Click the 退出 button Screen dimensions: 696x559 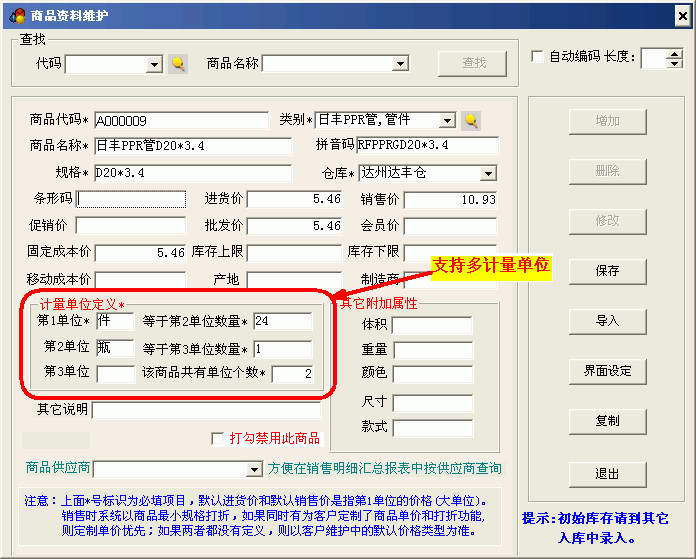(607, 474)
